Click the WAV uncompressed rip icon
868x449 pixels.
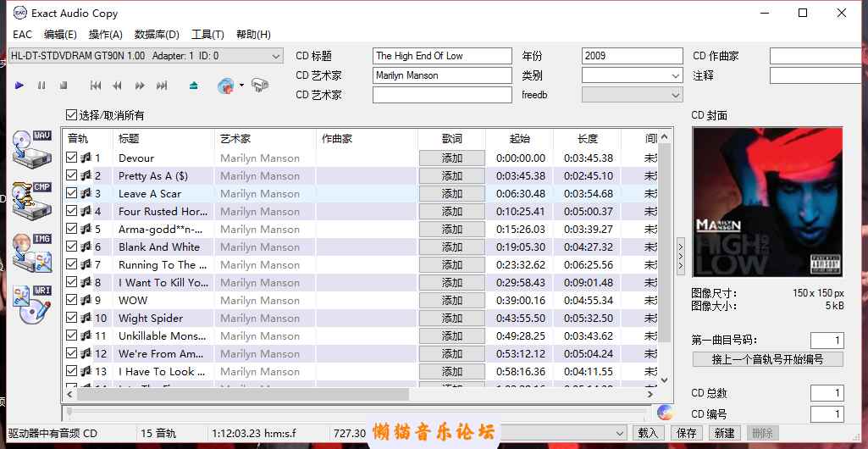(x=32, y=149)
